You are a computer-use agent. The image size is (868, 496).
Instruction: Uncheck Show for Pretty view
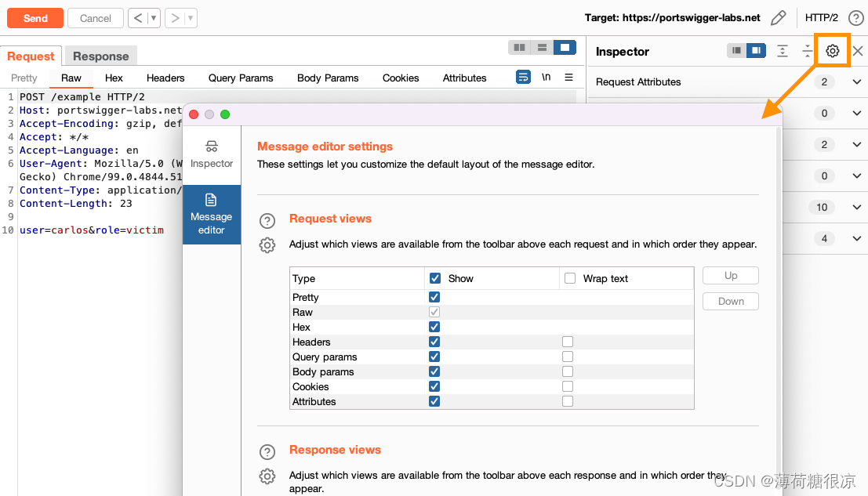click(434, 297)
